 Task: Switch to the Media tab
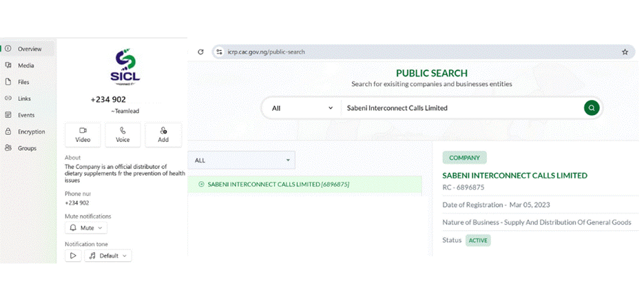coord(25,65)
